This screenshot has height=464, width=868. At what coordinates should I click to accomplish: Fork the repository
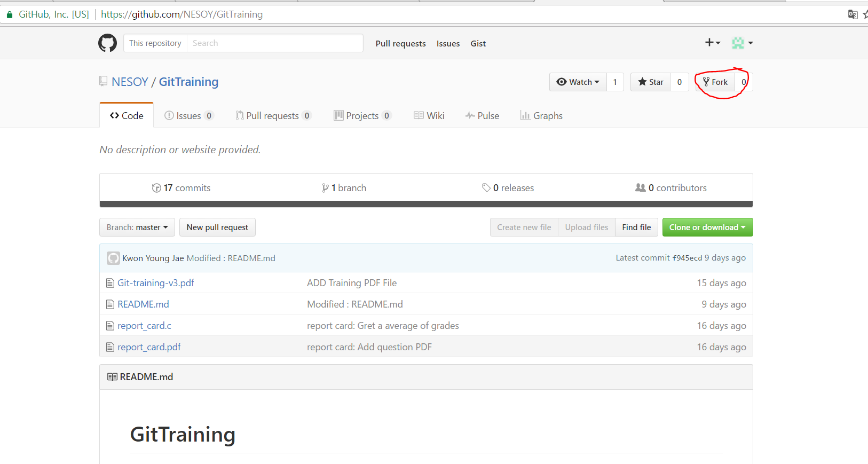pos(715,82)
